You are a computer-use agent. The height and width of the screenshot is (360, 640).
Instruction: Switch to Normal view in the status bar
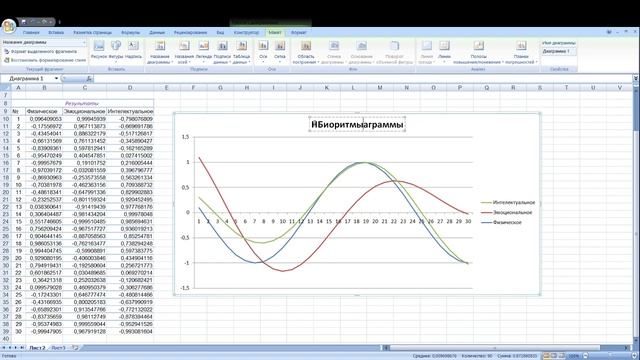[547, 356]
